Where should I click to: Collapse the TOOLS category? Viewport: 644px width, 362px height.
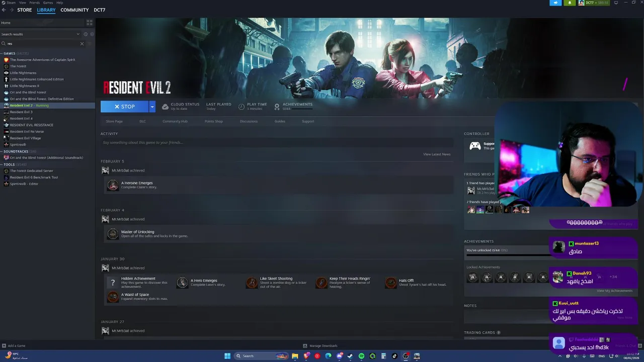(2, 164)
